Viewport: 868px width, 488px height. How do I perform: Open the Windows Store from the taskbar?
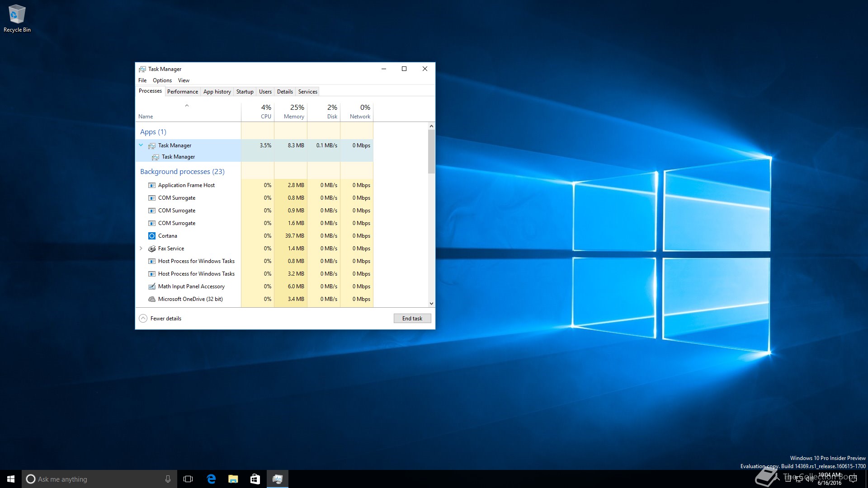tap(255, 479)
